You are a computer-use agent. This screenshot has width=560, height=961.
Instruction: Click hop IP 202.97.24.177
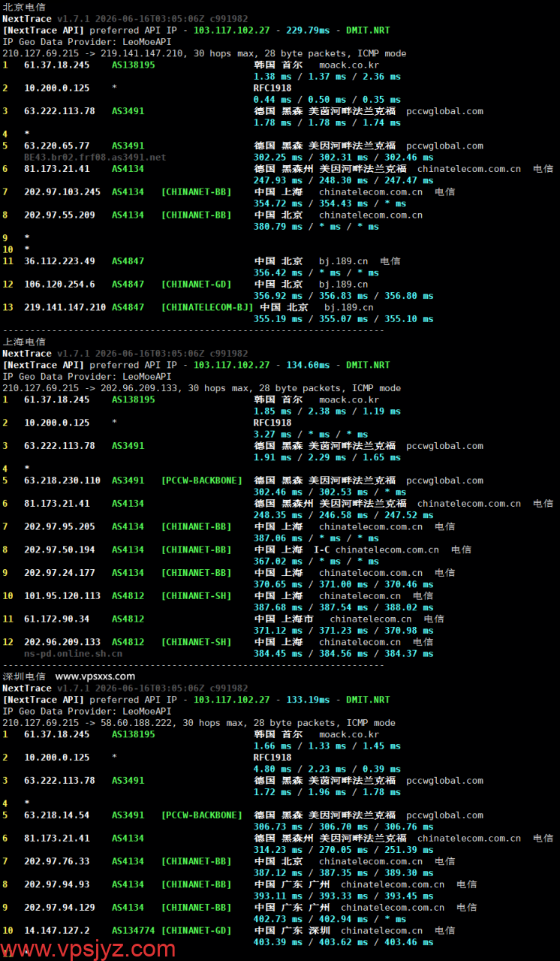[x=59, y=573]
